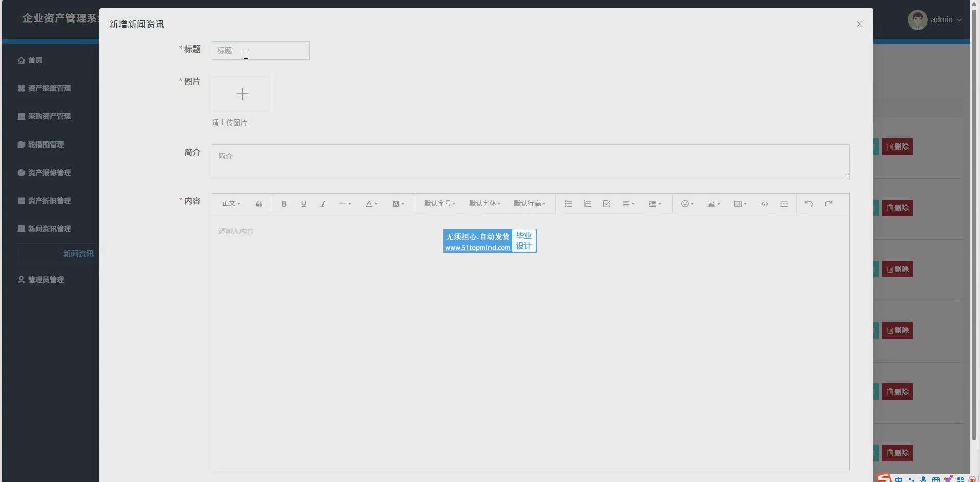980x482 pixels.
Task: Click the image upload plus box
Action: [x=242, y=94]
